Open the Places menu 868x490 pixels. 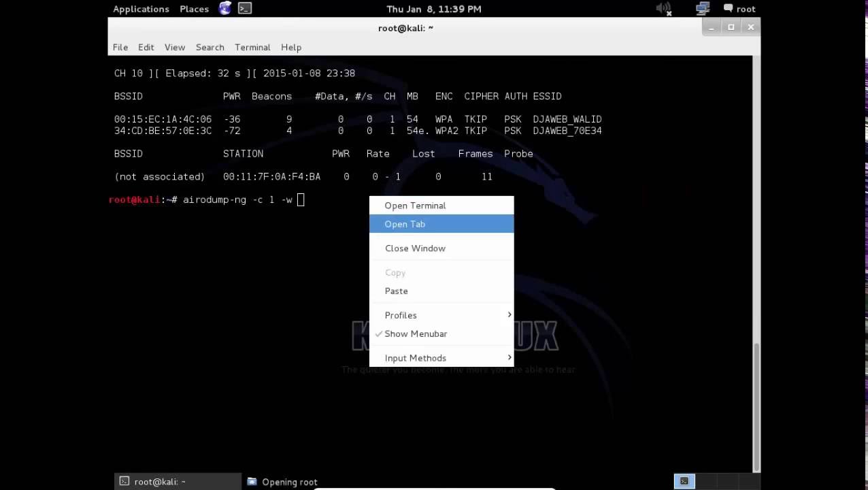point(194,9)
